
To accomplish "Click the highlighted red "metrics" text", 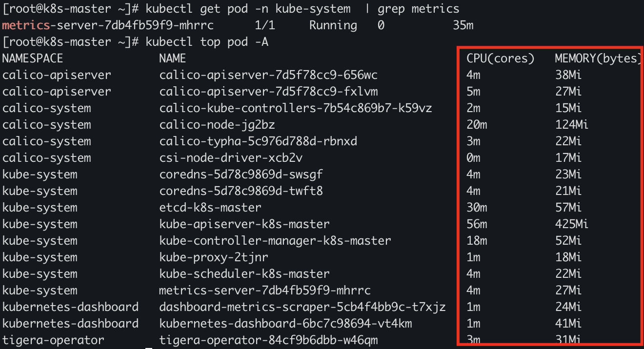I will point(26,25).
